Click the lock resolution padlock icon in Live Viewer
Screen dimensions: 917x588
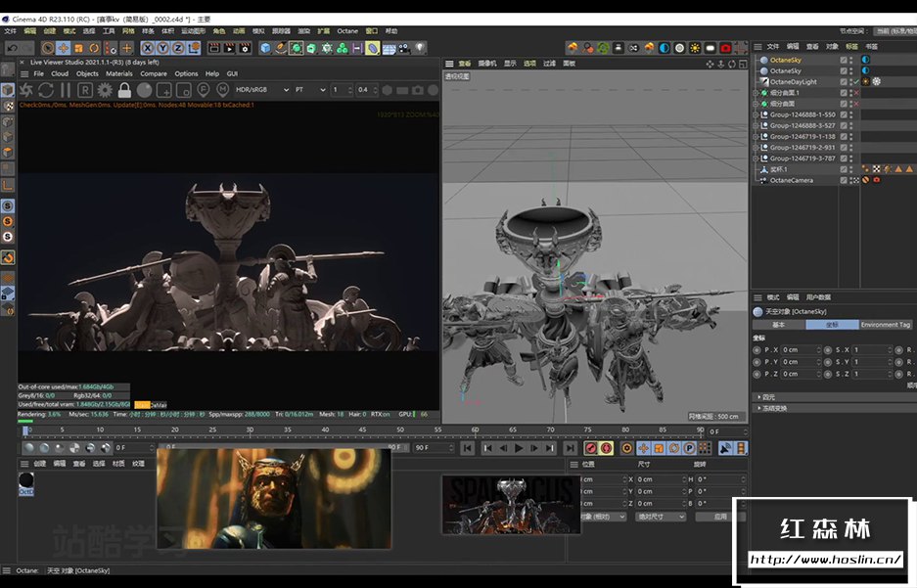coord(125,90)
